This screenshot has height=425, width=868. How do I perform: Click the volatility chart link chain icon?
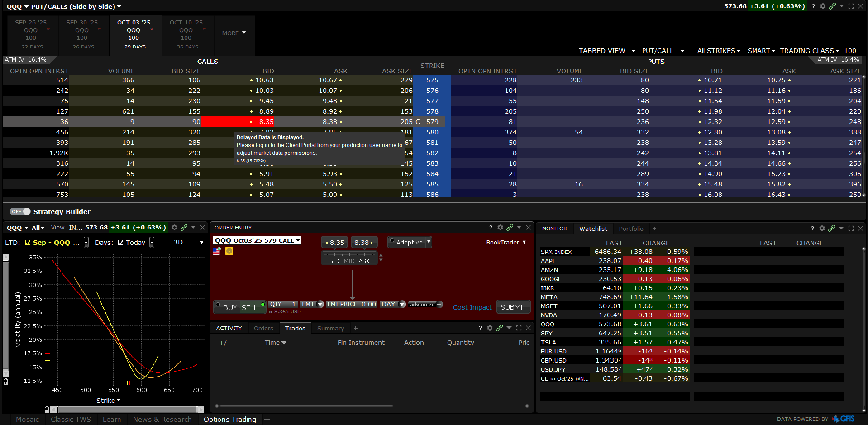184,227
